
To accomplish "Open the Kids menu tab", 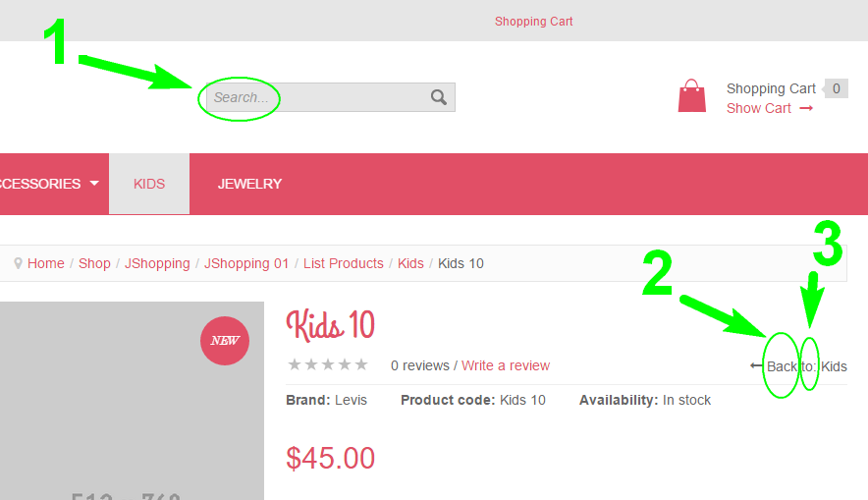I will pyautogui.click(x=149, y=184).
